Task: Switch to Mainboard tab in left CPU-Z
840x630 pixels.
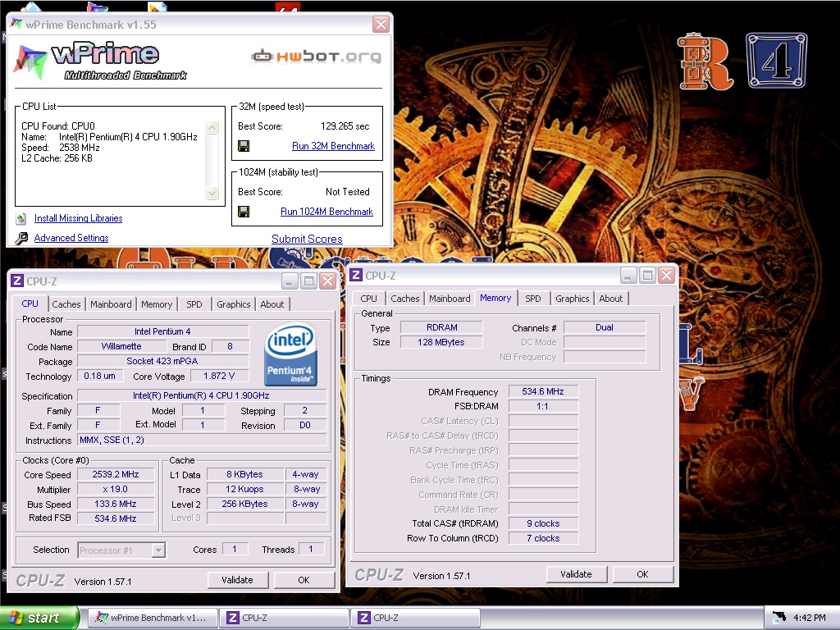Action: tap(111, 304)
